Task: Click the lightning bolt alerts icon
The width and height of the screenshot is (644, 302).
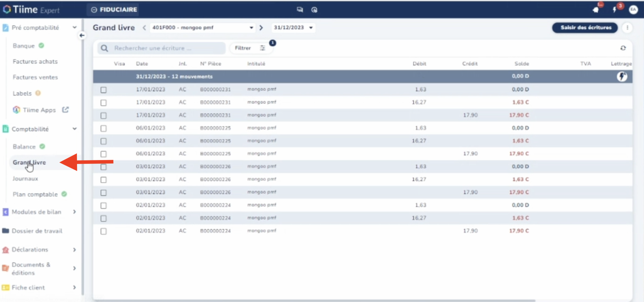Action: coord(615,10)
